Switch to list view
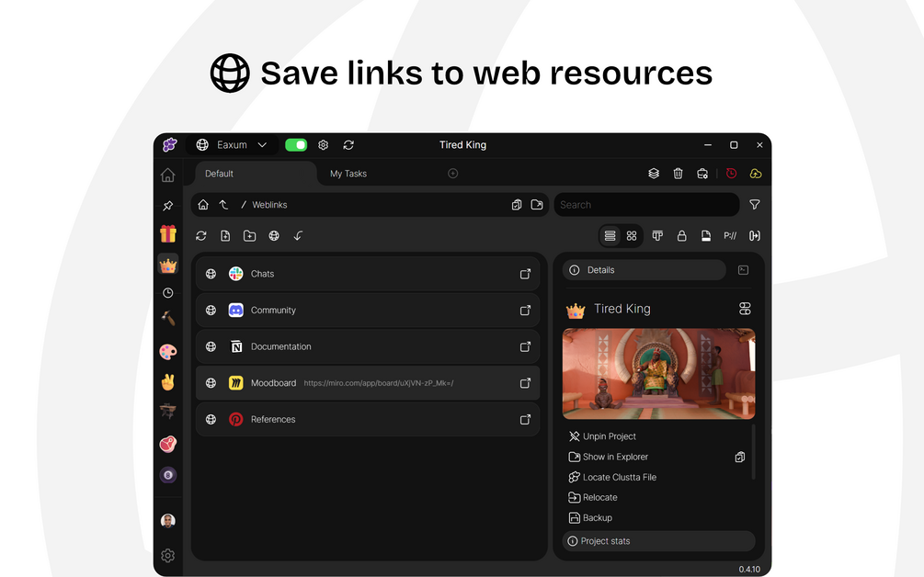The height and width of the screenshot is (577, 924). pyautogui.click(x=610, y=235)
